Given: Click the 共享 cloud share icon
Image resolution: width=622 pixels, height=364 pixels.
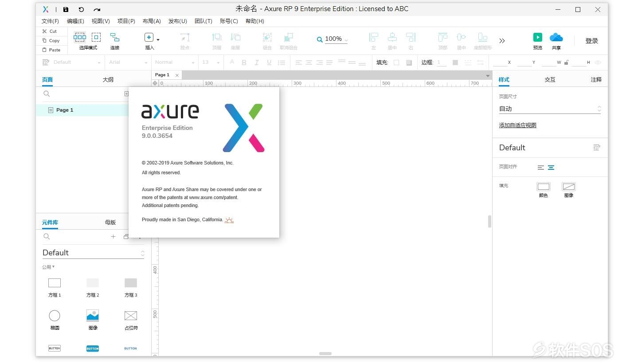Looking at the screenshot, I should tap(556, 37).
